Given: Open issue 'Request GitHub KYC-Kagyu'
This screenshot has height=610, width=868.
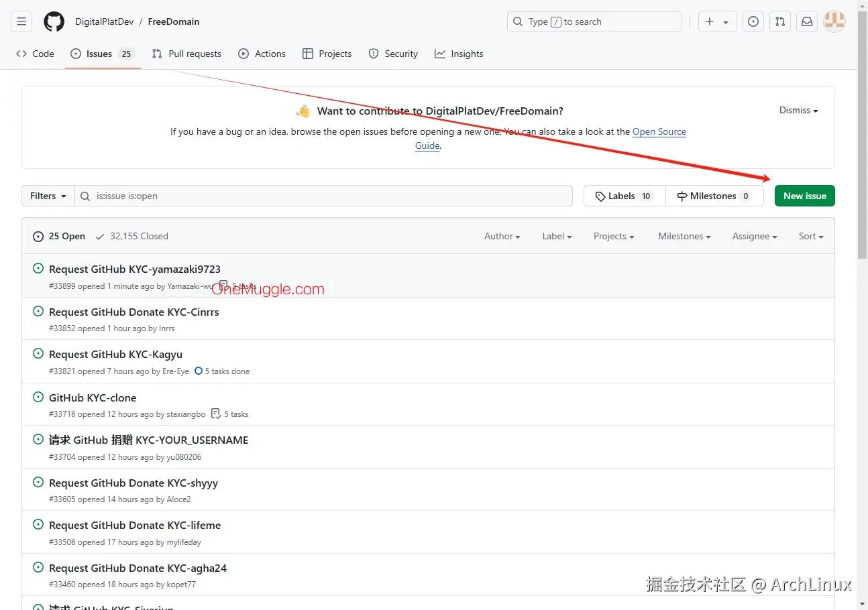Looking at the screenshot, I should tap(115, 354).
